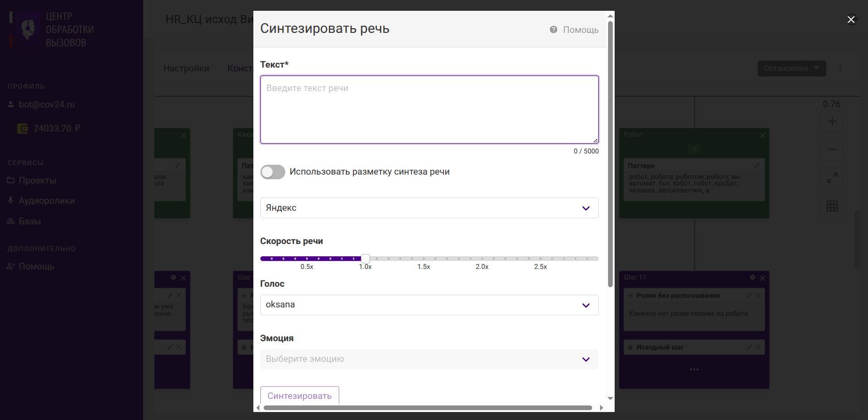Edit Ролик без распознавания with pencil icon

coord(750,296)
